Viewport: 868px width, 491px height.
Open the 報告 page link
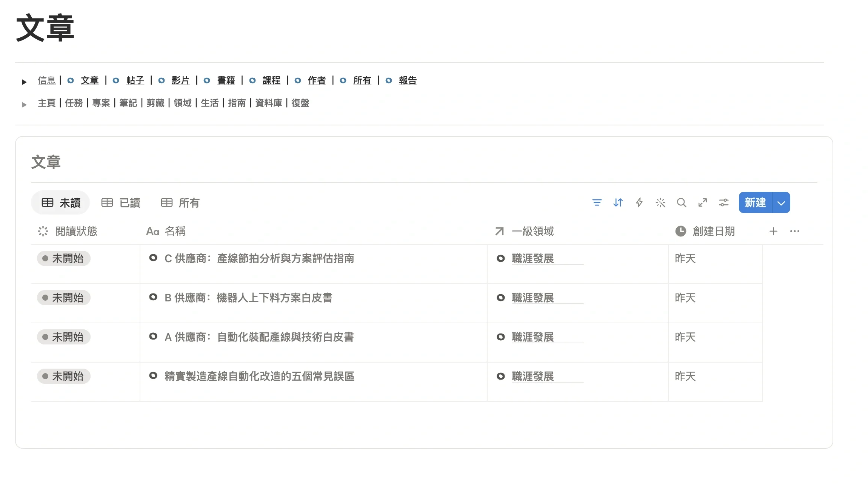click(x=408, y=80)
